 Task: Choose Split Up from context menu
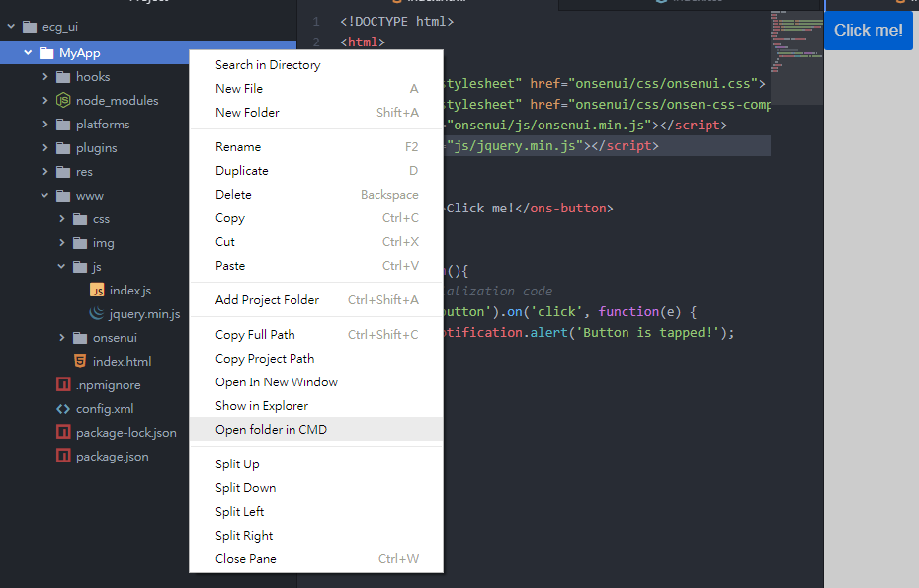click(x=316, y=464)
